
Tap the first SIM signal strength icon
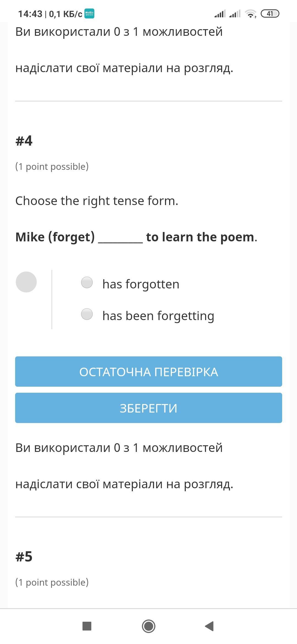click(x=220, y=13)
